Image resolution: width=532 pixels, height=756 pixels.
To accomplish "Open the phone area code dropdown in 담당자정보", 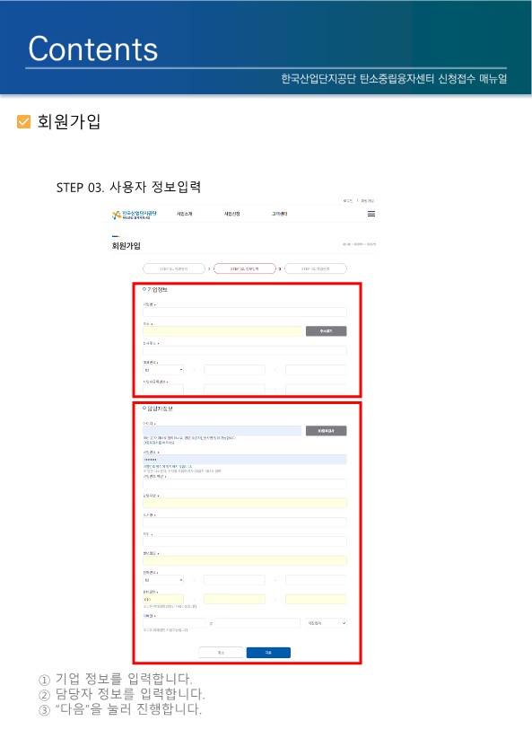I will click(163, 580).
